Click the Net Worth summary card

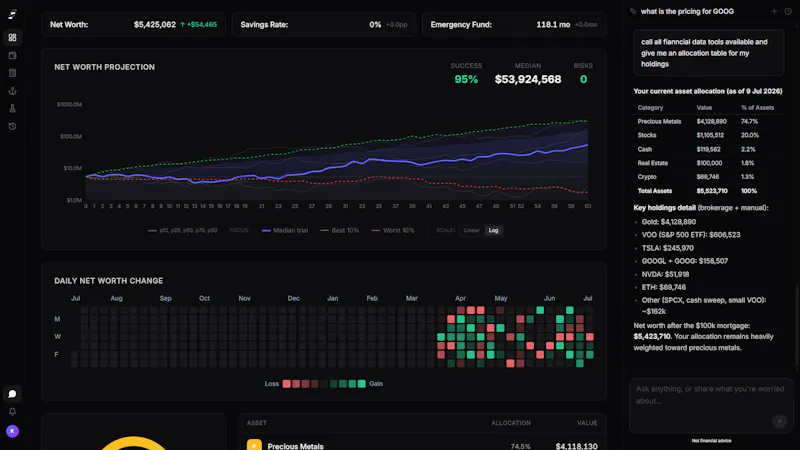pyautogui.click(x=134, y=24)
